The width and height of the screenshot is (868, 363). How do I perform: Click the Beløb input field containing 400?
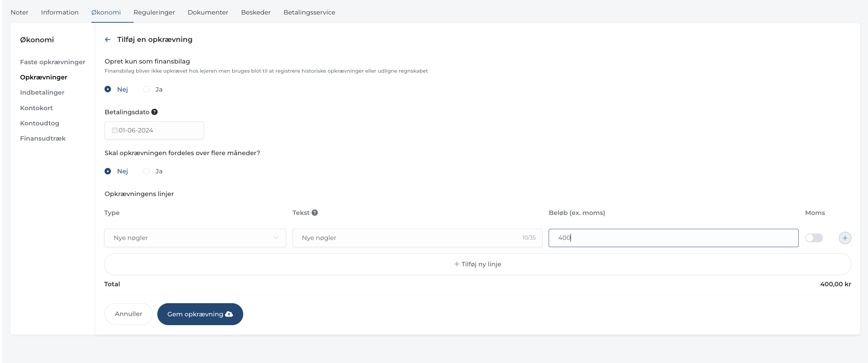(x=673, y=238)
